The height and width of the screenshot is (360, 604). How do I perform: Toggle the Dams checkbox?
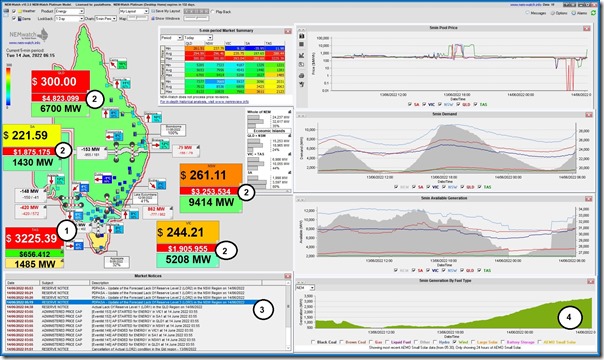(x=14, y=18)
